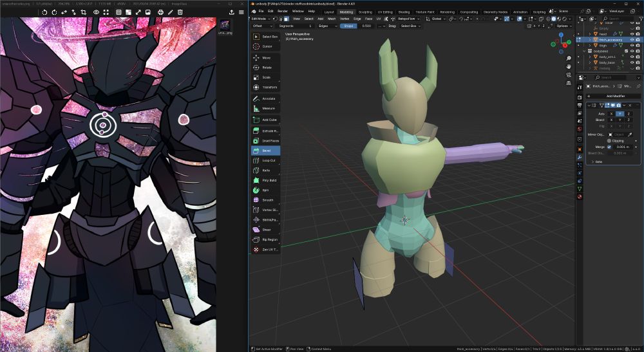Image resolution: width=644 pixels, height=352 pixels.
Task: Toggle visibility of the head object
Action: point(632,34)
